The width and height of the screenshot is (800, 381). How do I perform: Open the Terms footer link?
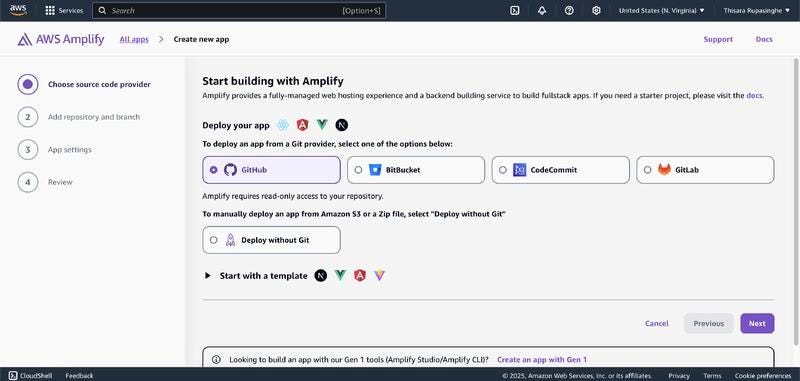[x=712, y=376]
